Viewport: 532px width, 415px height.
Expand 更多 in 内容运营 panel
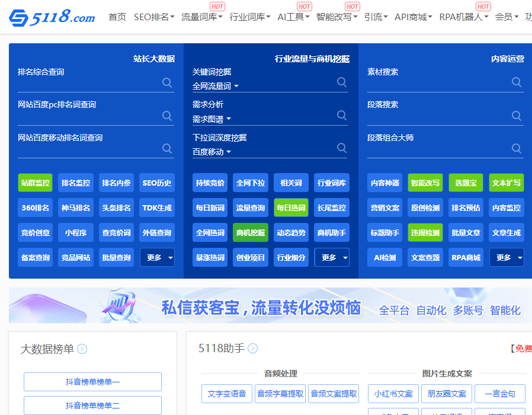point(507,257)
